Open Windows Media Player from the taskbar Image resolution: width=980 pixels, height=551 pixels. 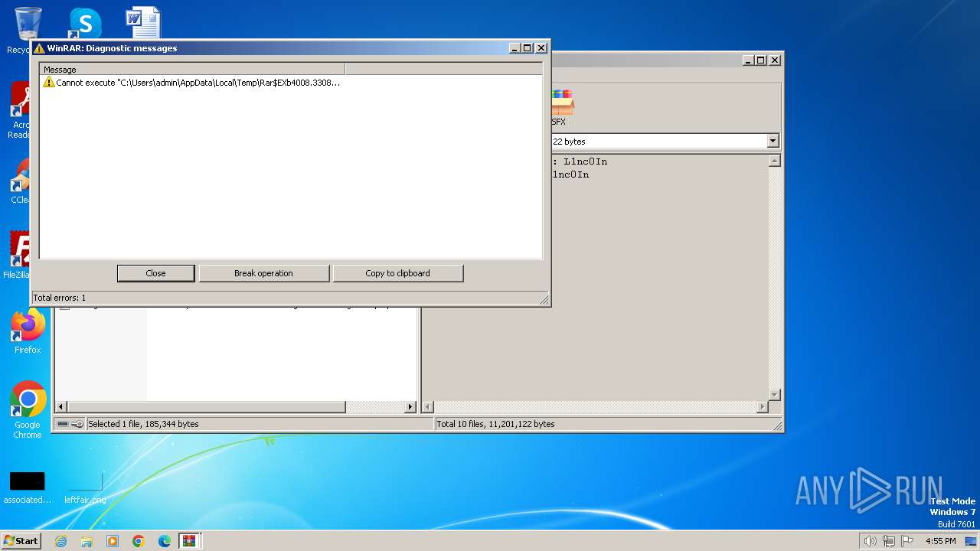click(x=113, y=541)
